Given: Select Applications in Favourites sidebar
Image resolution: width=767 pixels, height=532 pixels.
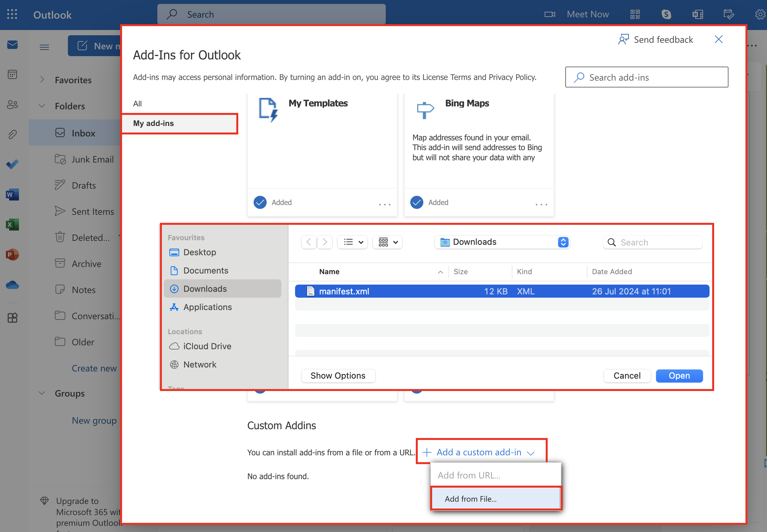Looking at the screenshot, I should [223, 307].
